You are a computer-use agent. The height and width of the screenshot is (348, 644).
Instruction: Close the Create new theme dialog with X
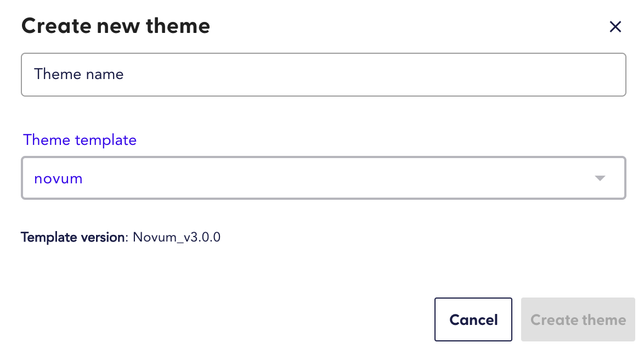[x=615, y=26]
